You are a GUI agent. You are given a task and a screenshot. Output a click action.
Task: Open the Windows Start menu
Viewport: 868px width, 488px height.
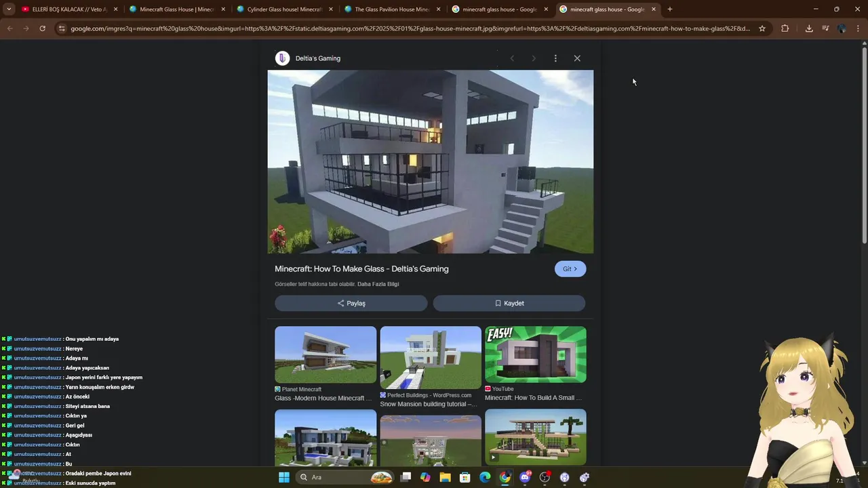pos(284,477)
